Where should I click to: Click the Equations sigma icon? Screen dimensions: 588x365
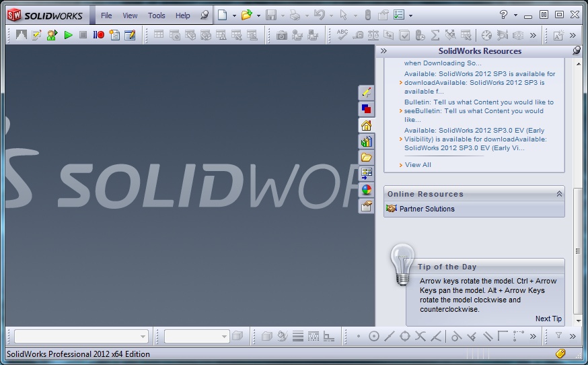click(x=435, y=35)
